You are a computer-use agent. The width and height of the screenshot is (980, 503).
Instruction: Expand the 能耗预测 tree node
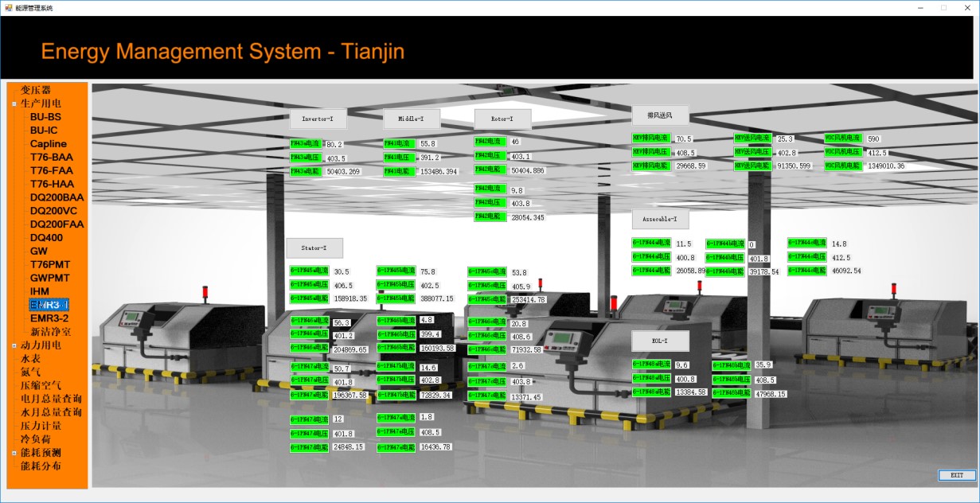click(x=14, y=453)
